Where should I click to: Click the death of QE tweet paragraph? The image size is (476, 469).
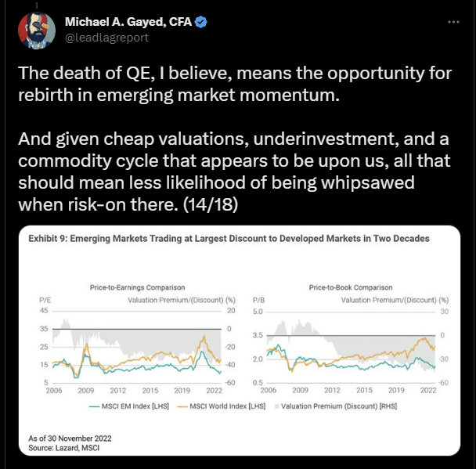tap(235, 84)
